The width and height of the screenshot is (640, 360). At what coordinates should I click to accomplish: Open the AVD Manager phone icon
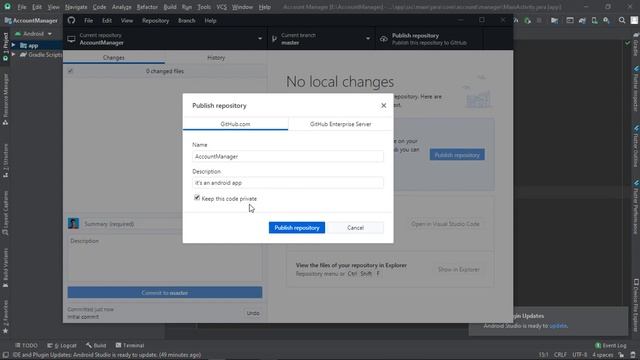click(x=594, y=20)
